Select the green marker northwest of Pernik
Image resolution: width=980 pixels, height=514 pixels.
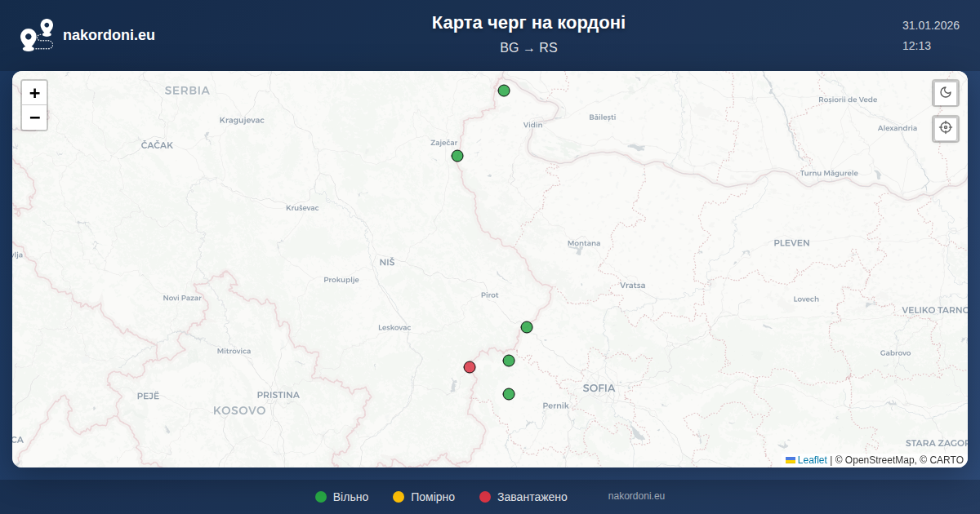coord(509,394)
